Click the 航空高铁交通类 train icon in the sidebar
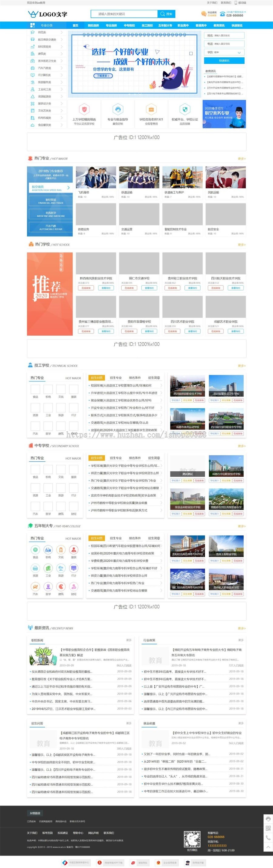This screenshot has height=868, width=273. [x=32, y=39]
